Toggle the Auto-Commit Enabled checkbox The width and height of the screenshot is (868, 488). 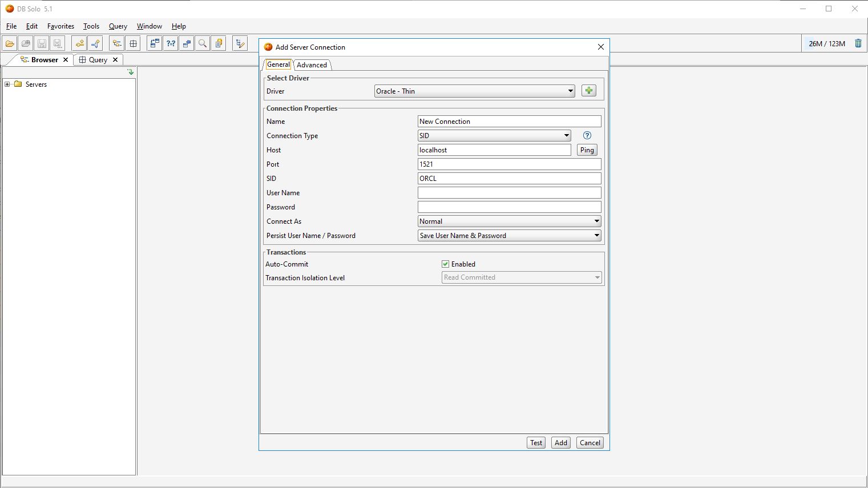click(x=446, y=264)
